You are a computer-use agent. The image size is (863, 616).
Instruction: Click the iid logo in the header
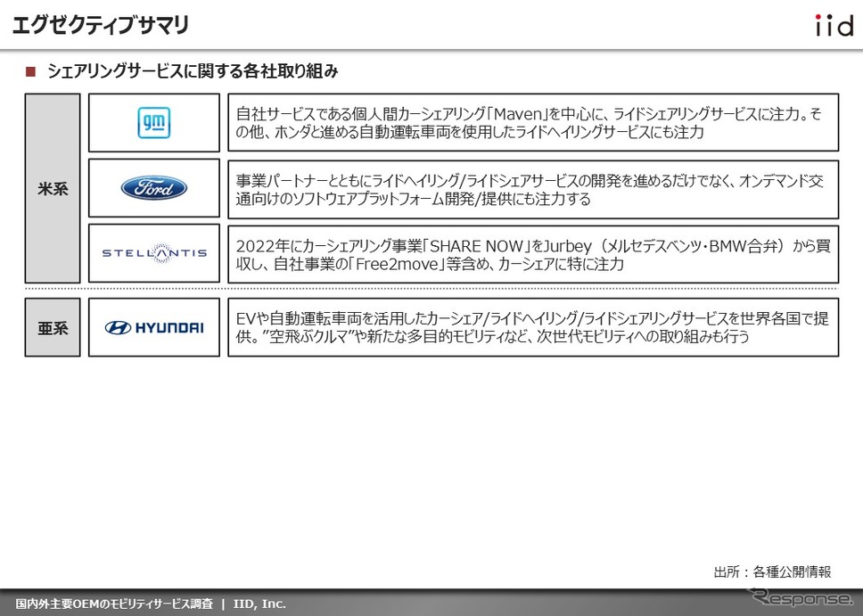834,25
